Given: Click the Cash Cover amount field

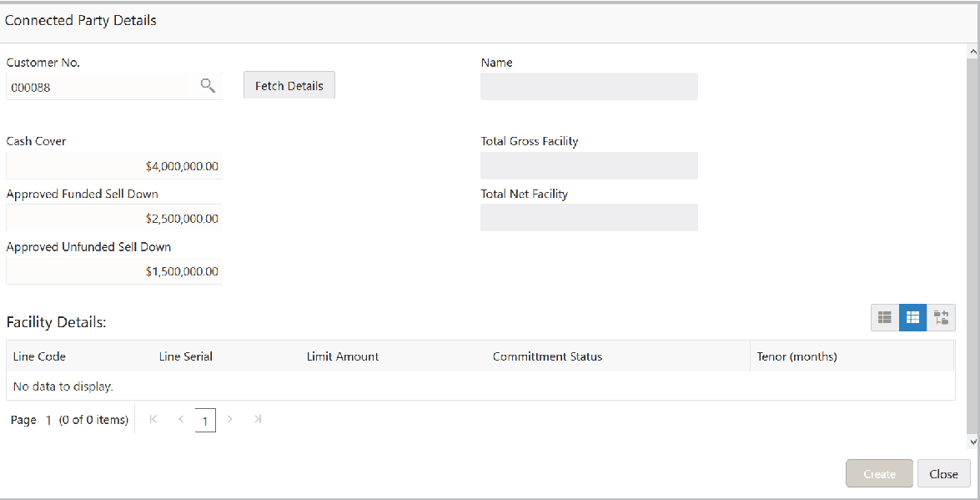Looking at the screenshot, I should 114,166.
